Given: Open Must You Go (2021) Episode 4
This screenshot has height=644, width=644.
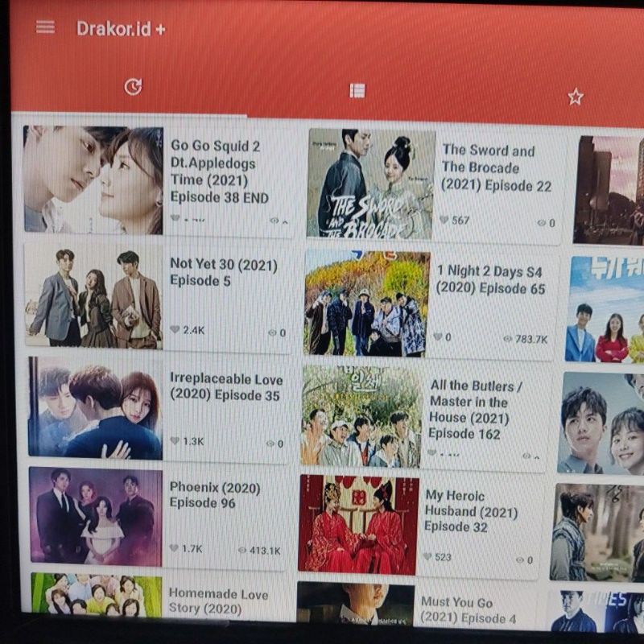Looking at the screenshot, I should point(467,610).
